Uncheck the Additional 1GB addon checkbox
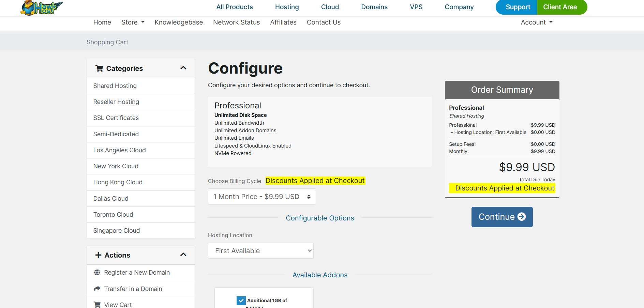This screenshot has height=308, width=644. pyautogui.click(x=241, y=301)
